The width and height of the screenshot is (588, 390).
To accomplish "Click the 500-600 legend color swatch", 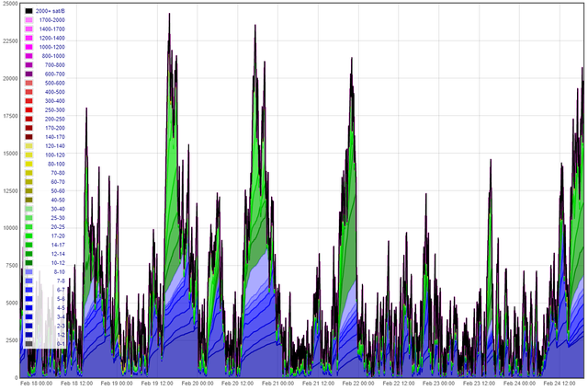I will tap(28, 83).
